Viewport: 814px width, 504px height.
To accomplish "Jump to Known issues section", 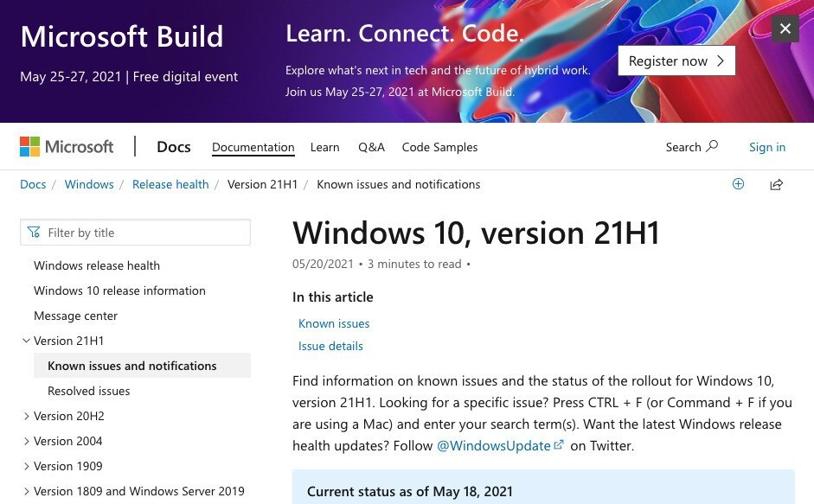I will (334, 323).
